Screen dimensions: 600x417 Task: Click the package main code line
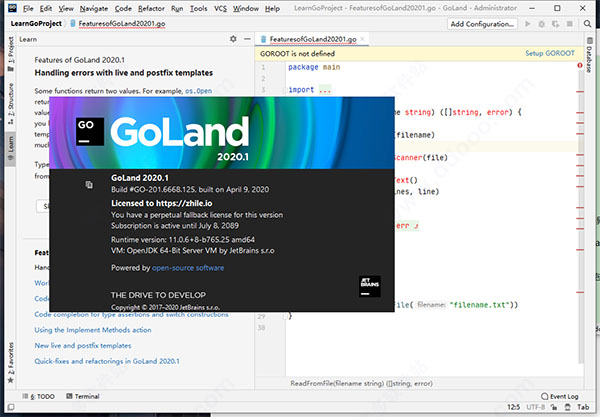coord(314,67)
